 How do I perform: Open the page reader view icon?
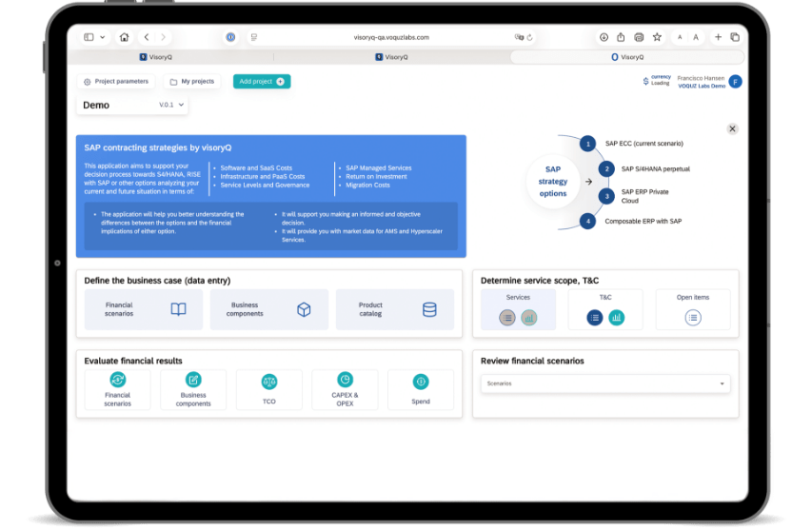point(254,37)
